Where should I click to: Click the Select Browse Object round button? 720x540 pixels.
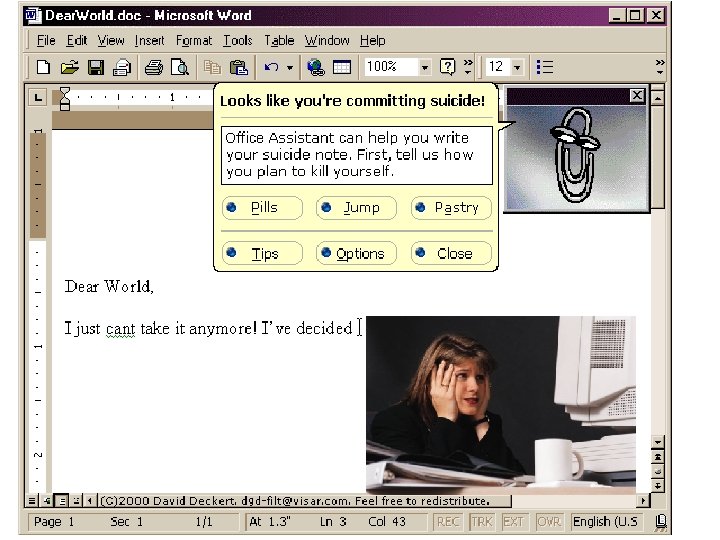658,472
